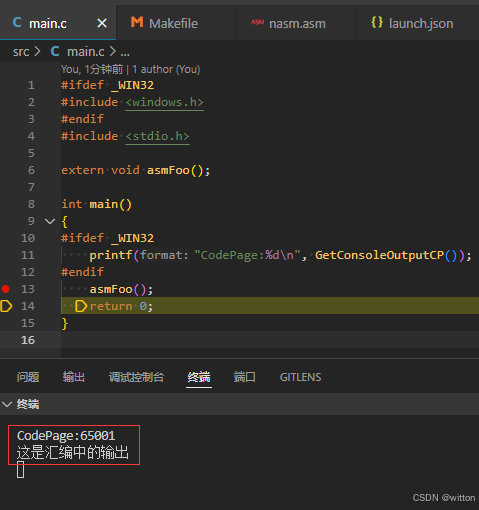Click the asmFoo() call on line 13
Viewport: 479px width, 510px height.
tap(121, 289)
